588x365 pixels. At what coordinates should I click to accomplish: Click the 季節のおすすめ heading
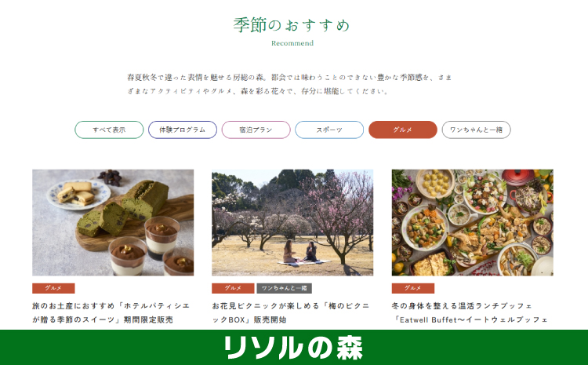point(292,25)
